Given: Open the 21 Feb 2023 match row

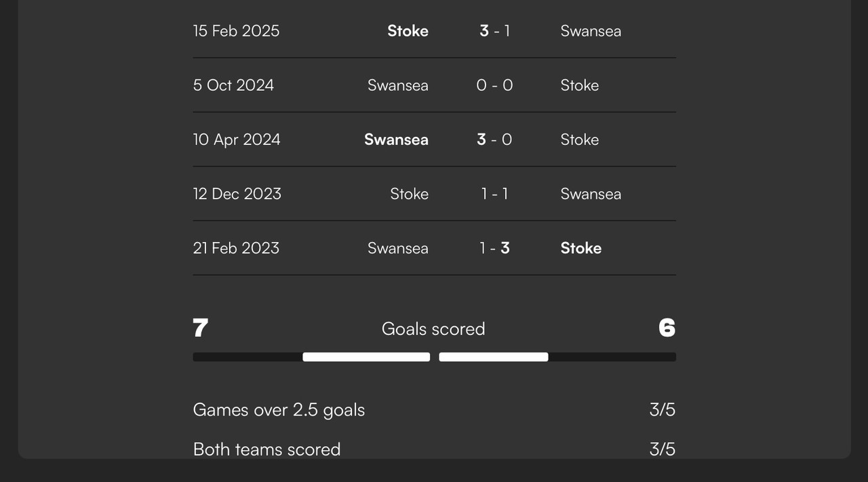Looking at the screenshot, I should (434, 248).
